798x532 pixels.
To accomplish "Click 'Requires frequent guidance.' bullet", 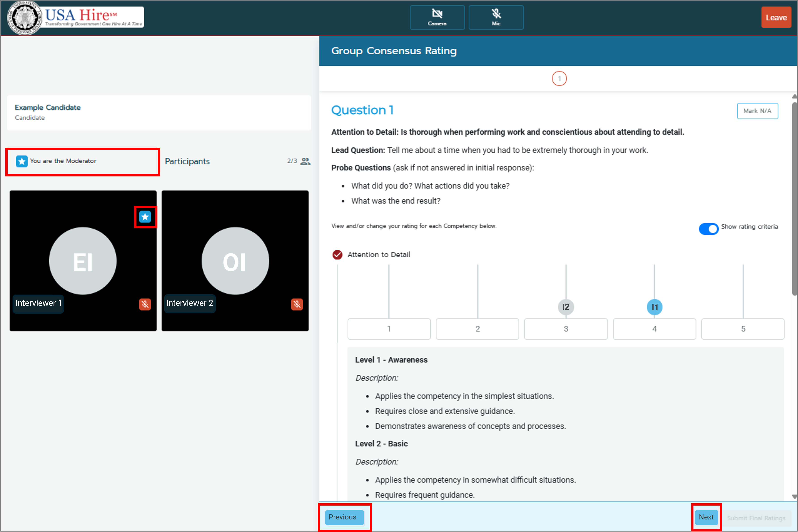I will tap(425, 495).
